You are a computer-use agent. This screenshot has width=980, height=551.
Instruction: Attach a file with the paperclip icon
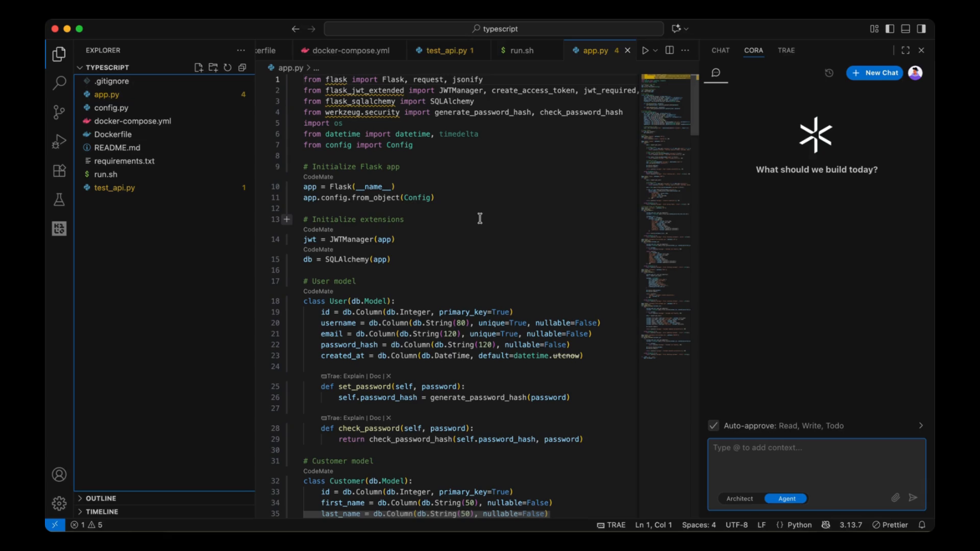[x=895, y=497]
